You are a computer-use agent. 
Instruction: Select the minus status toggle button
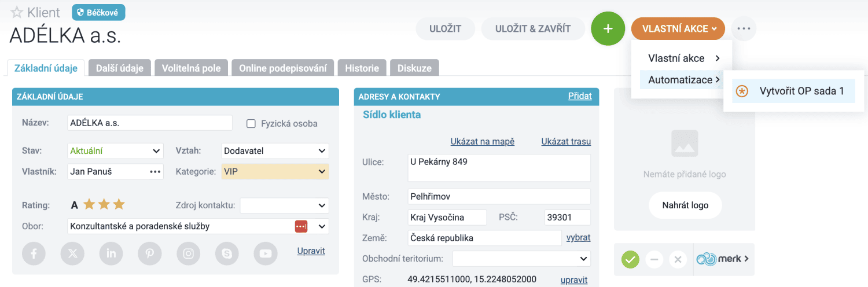pyautogui.click(x=654, y=259)
